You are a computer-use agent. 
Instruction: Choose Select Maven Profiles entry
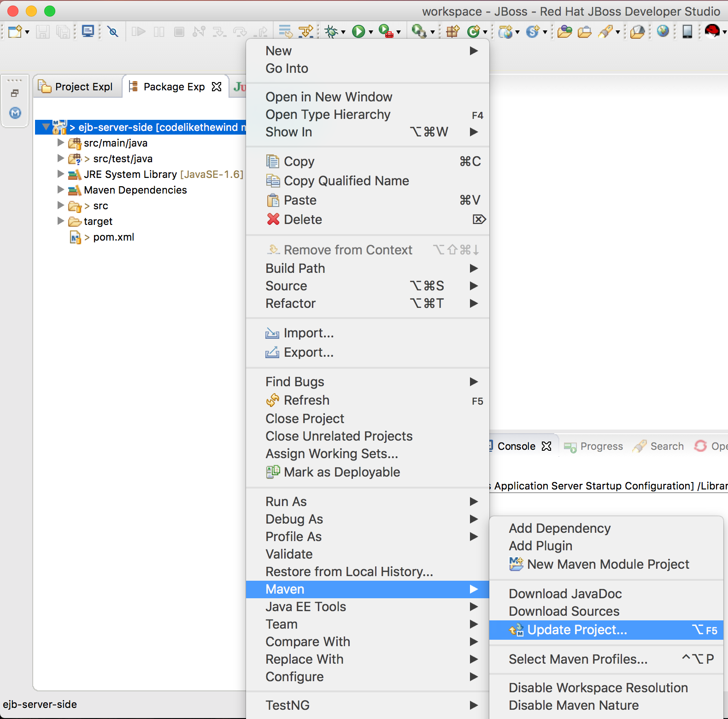coord(606,659)
